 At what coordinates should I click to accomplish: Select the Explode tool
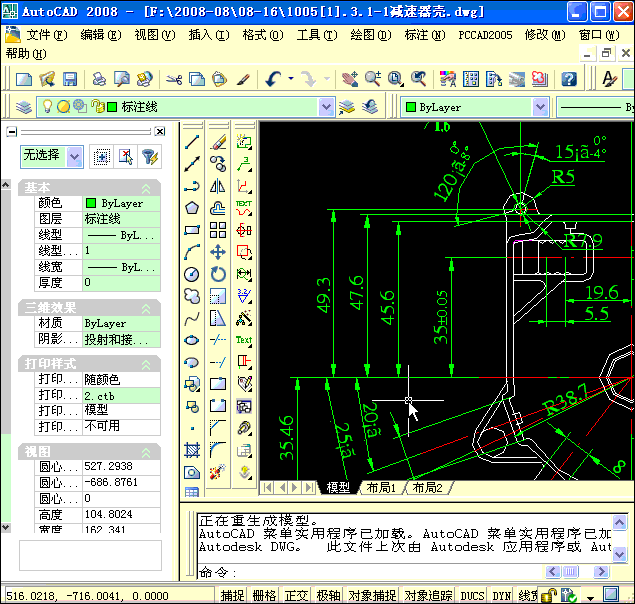[x=218, y=472]
